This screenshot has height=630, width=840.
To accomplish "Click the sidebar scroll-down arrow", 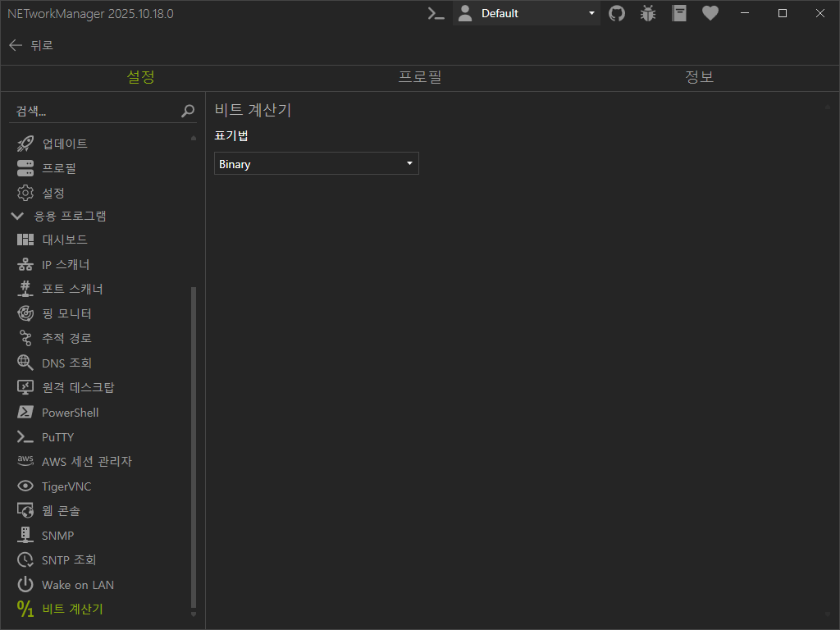I will coord(194,614).
